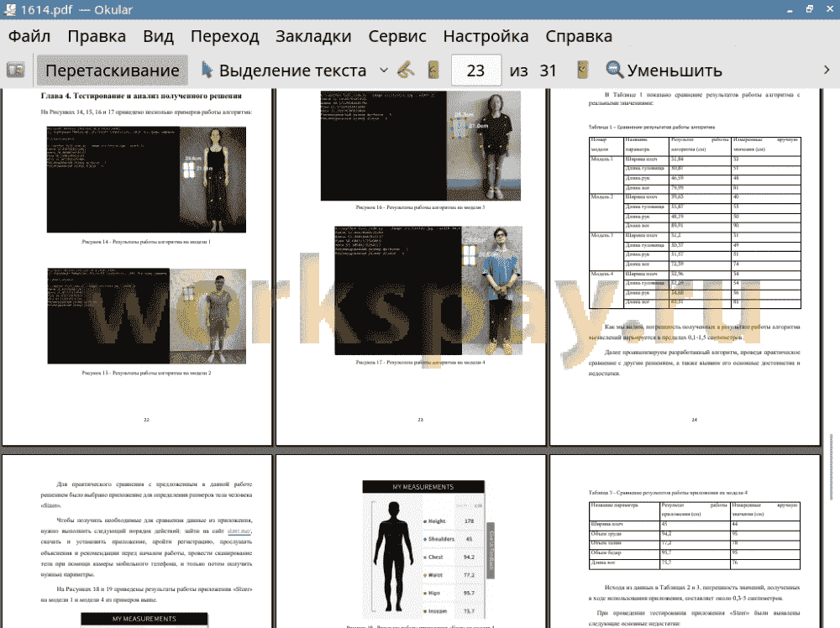Screen dimensions: 840x628
Task: Click the Таблица 1 comparison table
Action: (695, 222)
